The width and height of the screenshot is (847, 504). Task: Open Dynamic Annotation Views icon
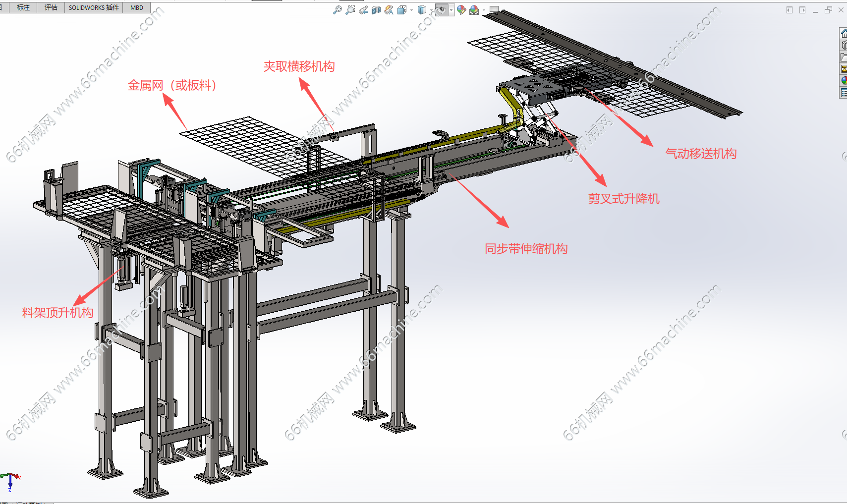coord(389,10)
